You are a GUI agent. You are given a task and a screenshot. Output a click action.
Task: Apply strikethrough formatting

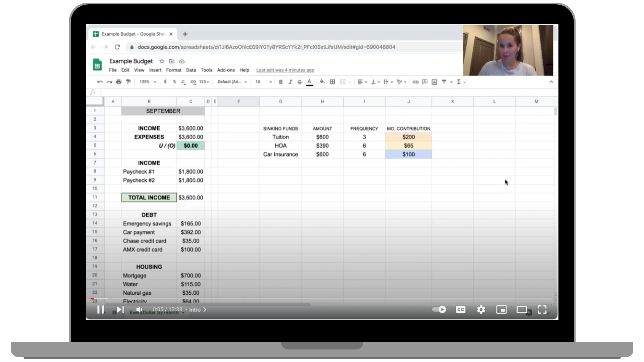pyautogui.click(x=300, y=82)
